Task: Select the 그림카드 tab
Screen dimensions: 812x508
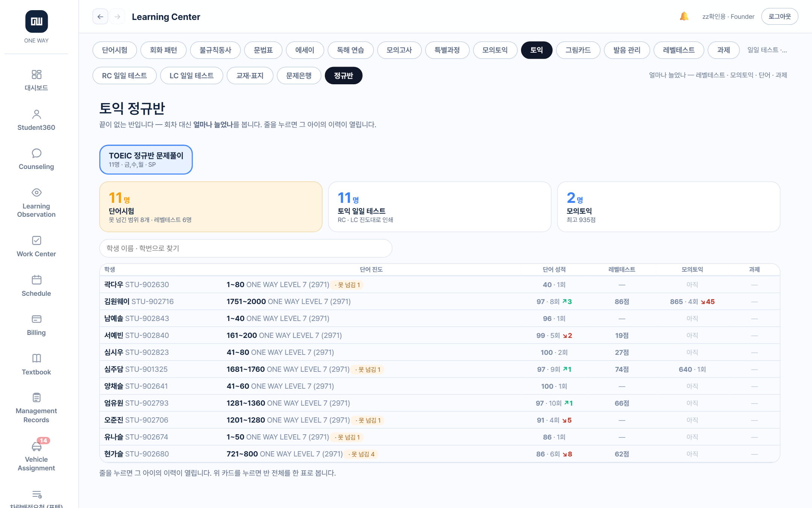Action: tap(578, 50)
